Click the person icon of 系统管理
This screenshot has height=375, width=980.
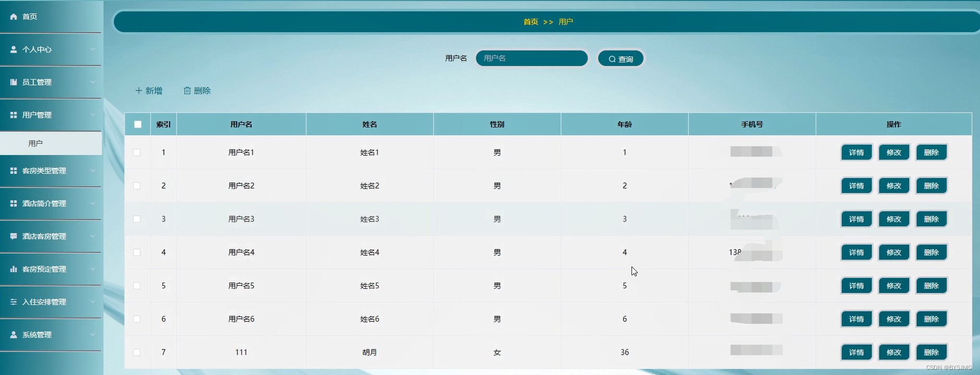pyautogui.click(x=14, y=335)
